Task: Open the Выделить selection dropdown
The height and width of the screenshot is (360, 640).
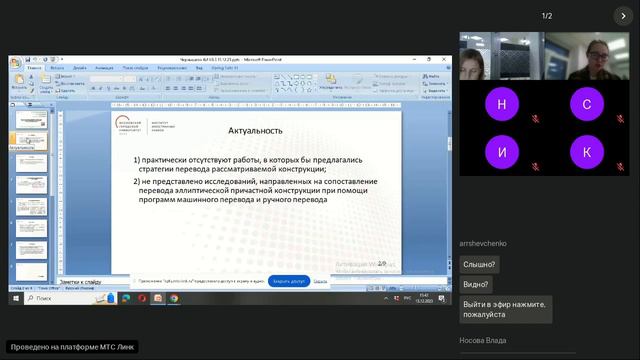Action: click(436, 91)
